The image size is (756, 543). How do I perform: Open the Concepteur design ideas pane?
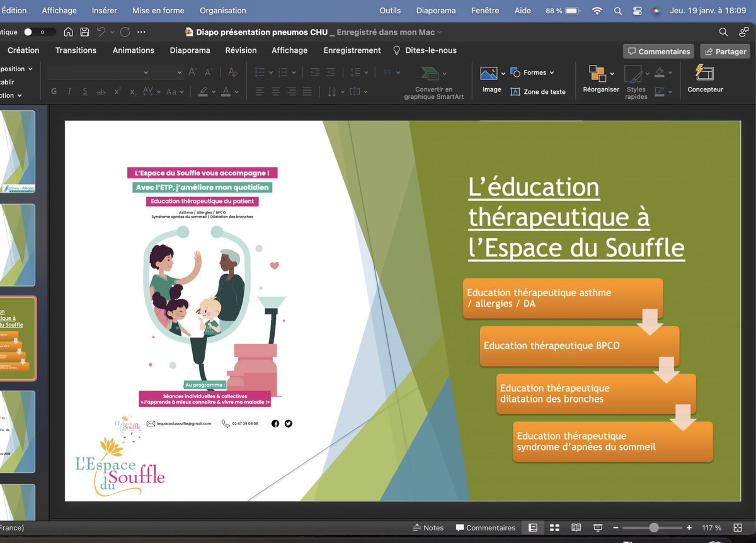point(705,79)
